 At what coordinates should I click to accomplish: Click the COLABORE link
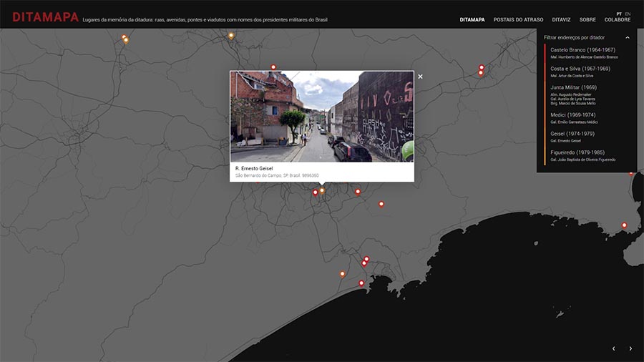point(618,20)
